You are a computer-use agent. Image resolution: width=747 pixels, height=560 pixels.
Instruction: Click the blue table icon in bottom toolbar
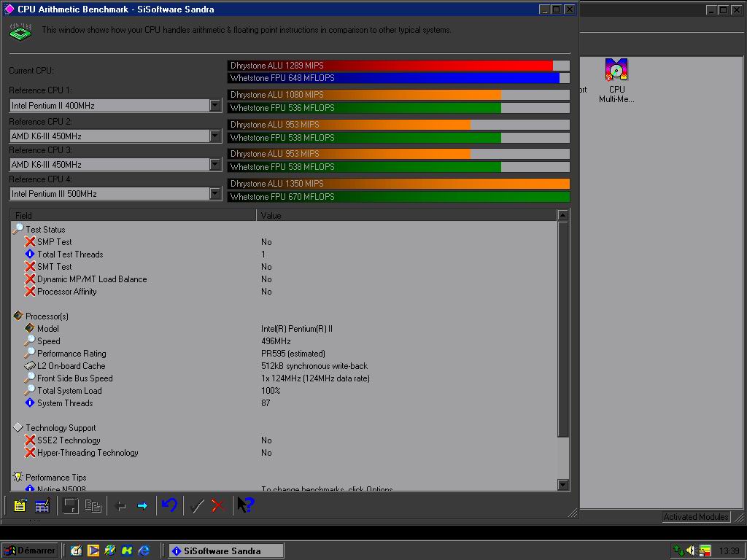42,505
